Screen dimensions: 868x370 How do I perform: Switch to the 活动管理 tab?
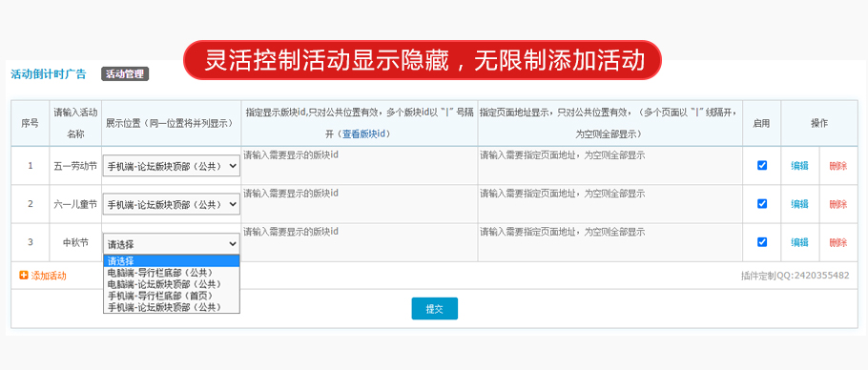click(125, 73)
